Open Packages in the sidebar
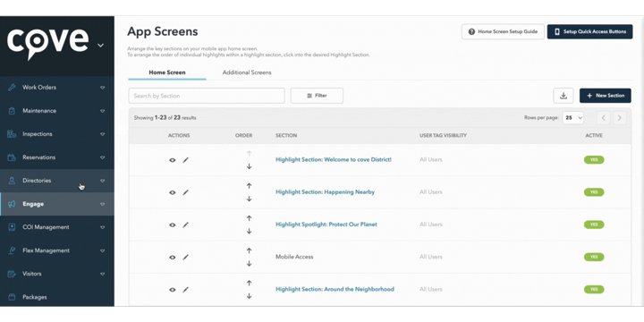This screenshot has height=322, width=644. click(57, 297)
